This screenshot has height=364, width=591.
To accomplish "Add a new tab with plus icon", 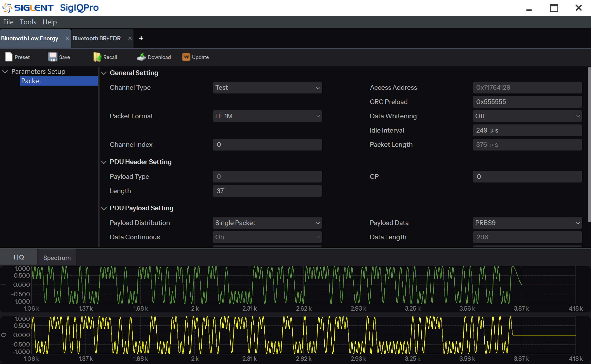I will (141, 38).
